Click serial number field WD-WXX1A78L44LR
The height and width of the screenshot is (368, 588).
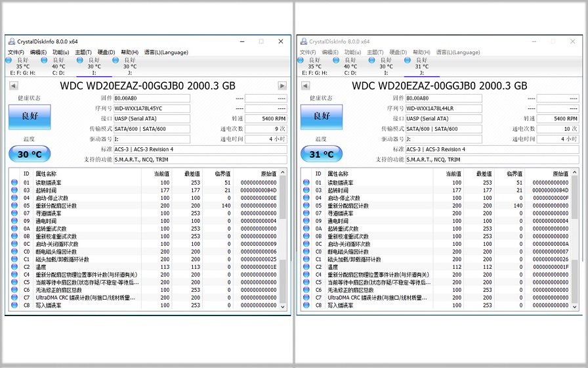pyautogui.click(x=444, y=108)
